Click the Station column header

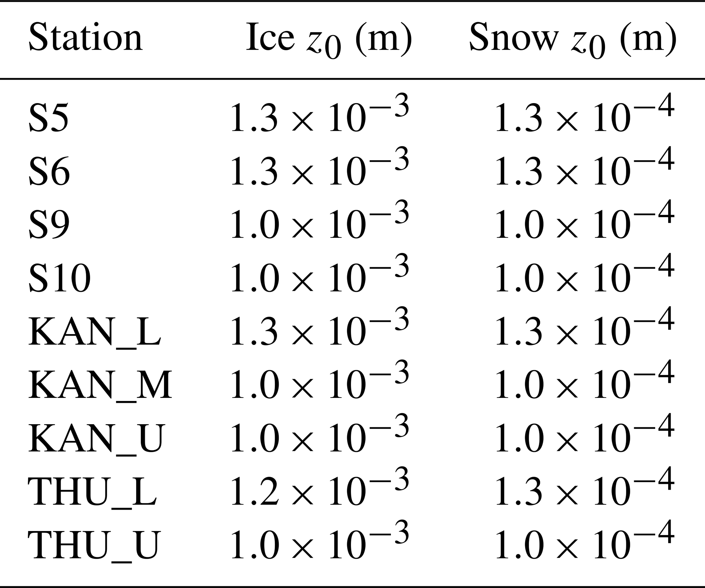coord(85,38)
